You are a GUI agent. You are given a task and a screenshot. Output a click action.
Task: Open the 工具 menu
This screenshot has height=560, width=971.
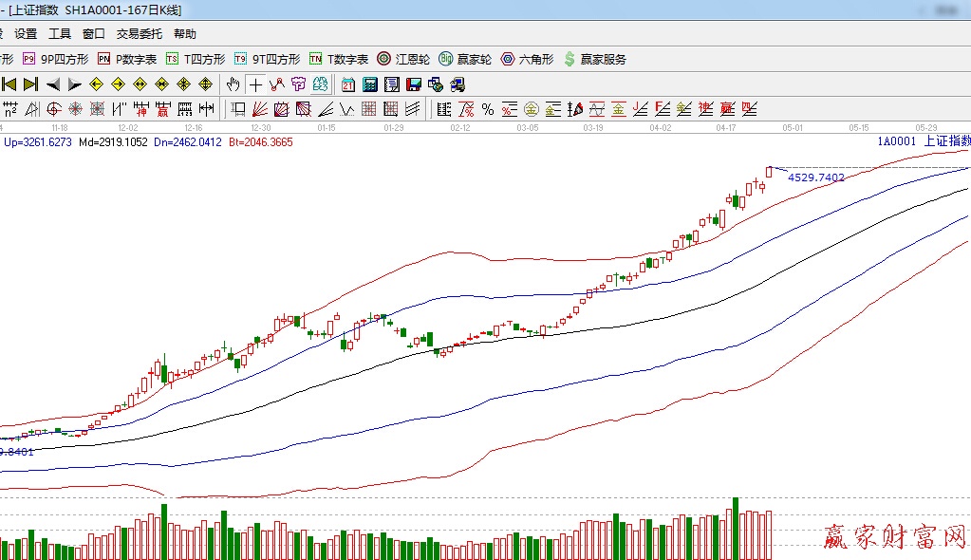pyautogui.click(x=60, y=33)
